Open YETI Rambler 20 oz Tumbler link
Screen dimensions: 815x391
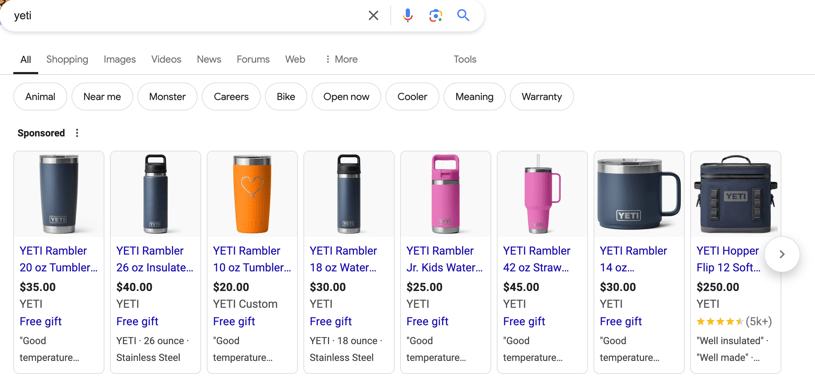[58, 259]
